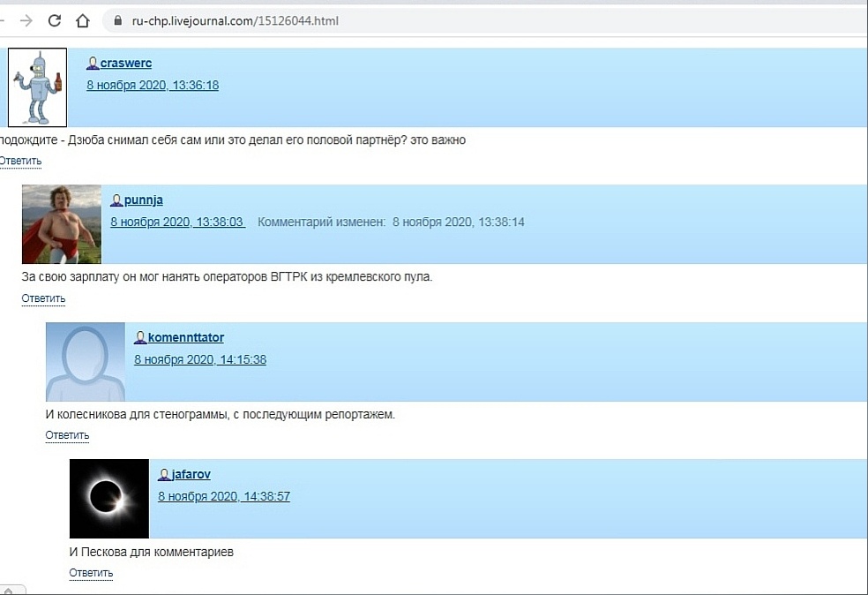Open jafarov username link
Viewport: 868px width, 595px height.
(x=191, y=474)
